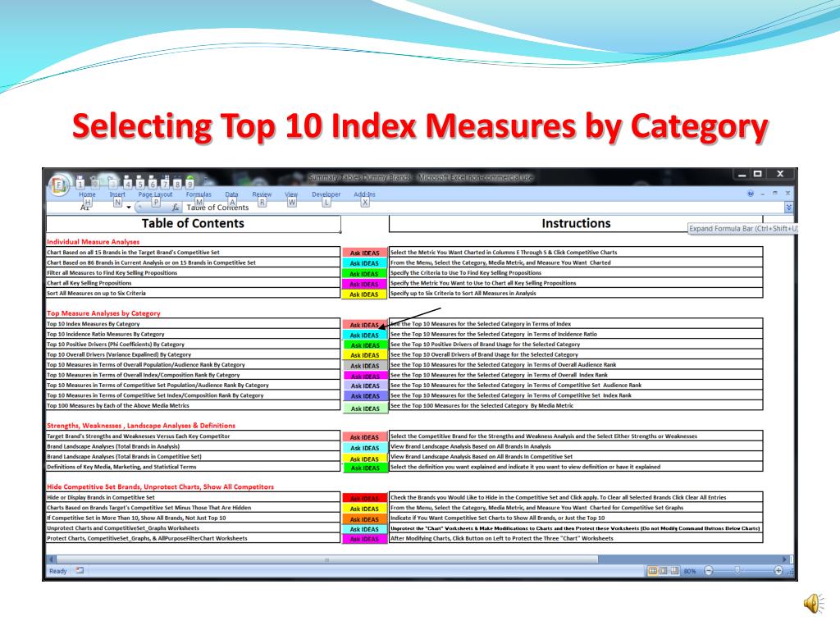840x630 pixels.
Task: Click Ask IDEAS for Top 10 Index Measures By Category
Action: click(364, 325)
